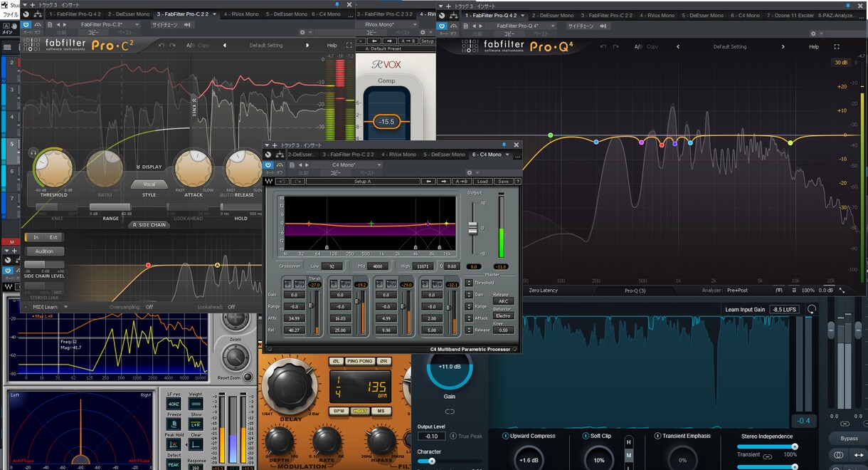Screen dimensions: 868x470
Task: Open Pro-Q 4 30 dB range dropdown
Action: click(x=841, y=63)
